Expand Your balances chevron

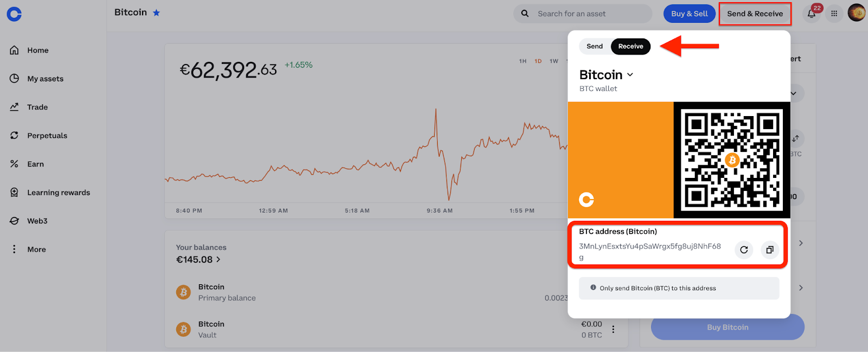[218, 260]
